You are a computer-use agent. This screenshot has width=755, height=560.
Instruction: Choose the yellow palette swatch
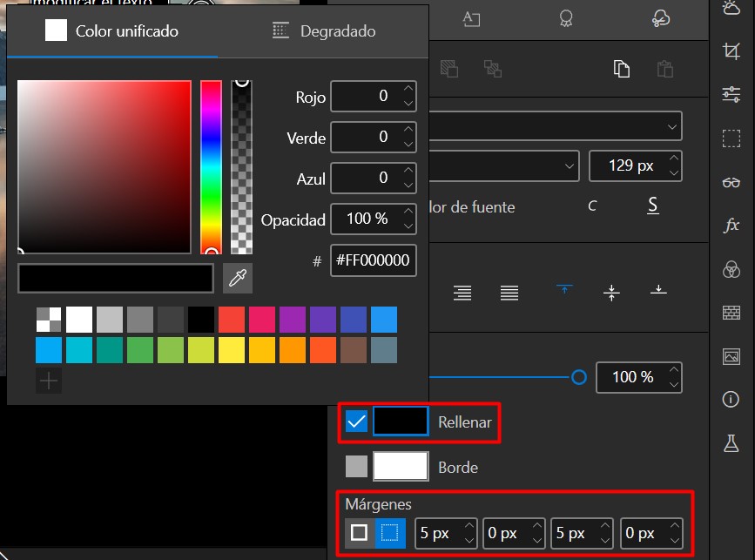click(x=232, y=350)
